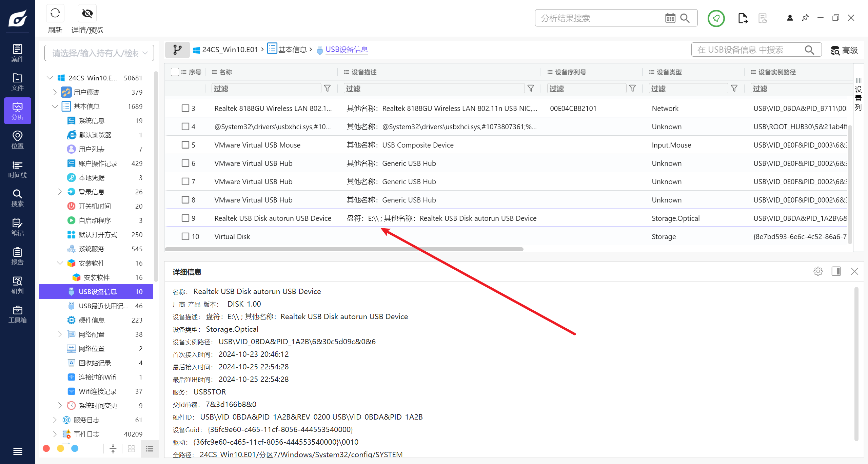The height and width of the screenshot is (464, 868).
Task: Click the export file icon in header
Action: coord(743,18)
